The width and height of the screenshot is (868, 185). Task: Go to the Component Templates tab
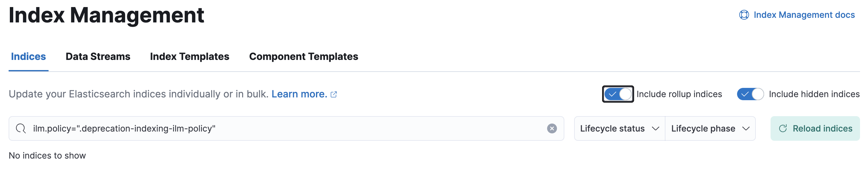[x=303, y=56]
